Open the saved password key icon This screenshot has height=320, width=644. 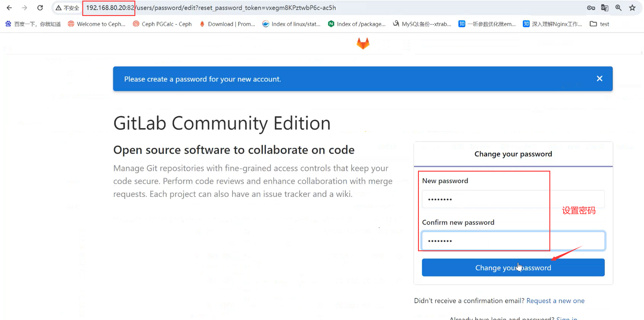[x=591, y=8]
